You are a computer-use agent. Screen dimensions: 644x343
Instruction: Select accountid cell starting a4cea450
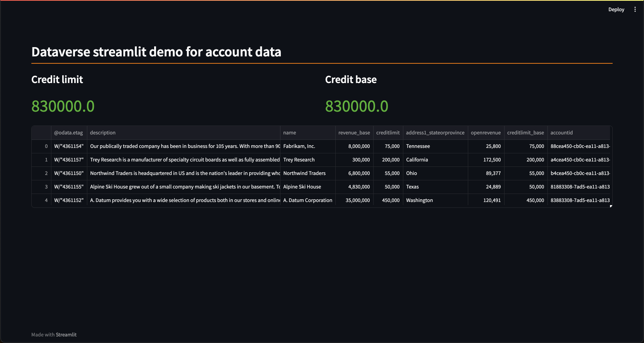579,160
